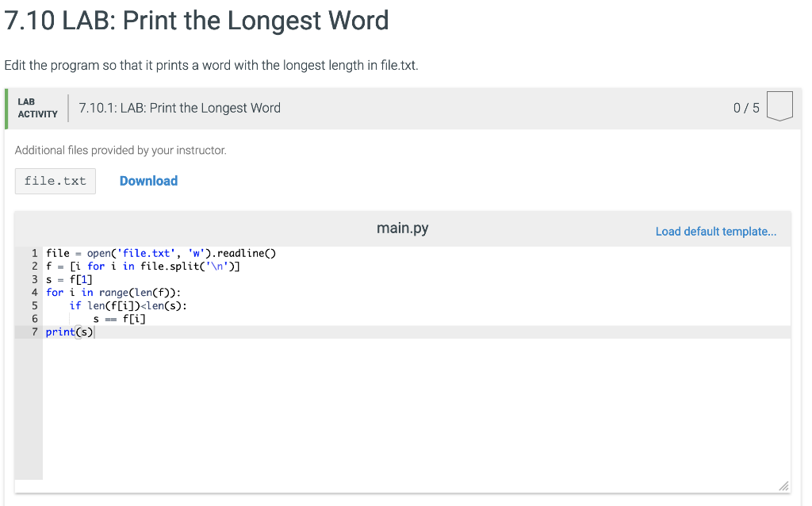Click the print statement on line 7
812x506 pixels.
click(x=69, y=332)
